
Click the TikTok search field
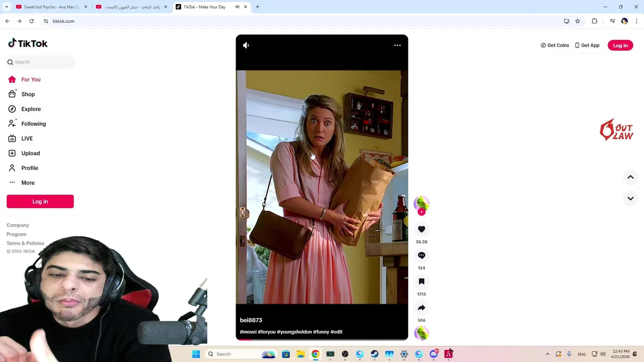click(40, 62)
